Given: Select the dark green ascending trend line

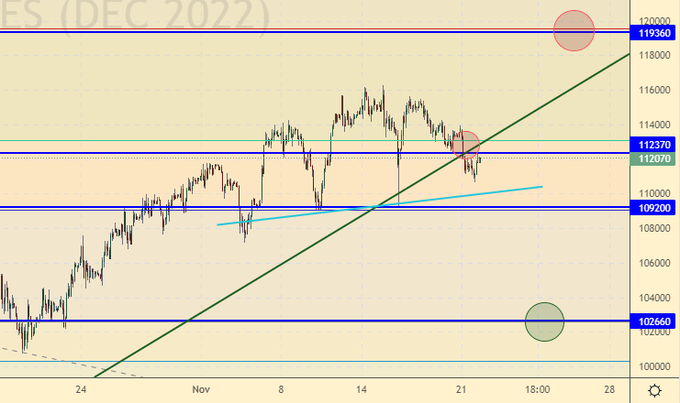Looking at the screenshot, I should click(300, 250).
